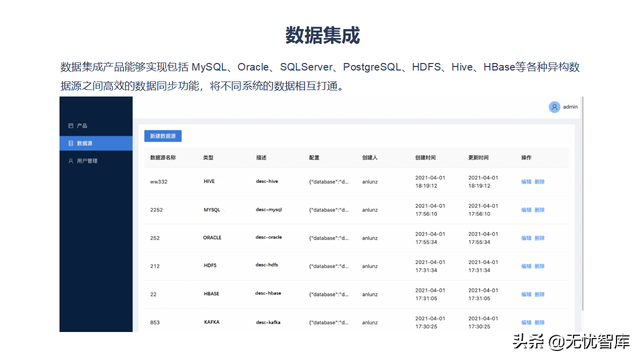Click the admin username label
The height and width of the screenshot is (360, 640).
[x=570, y=107]
